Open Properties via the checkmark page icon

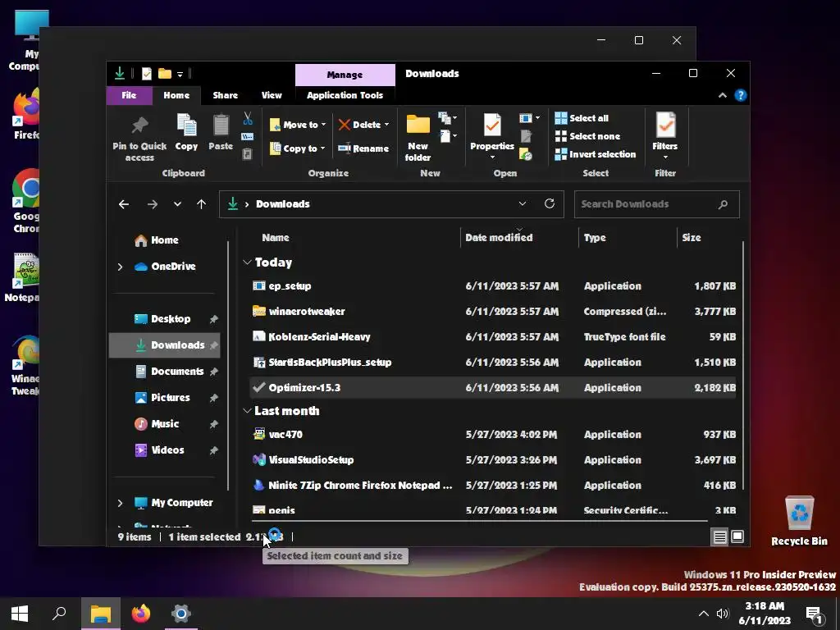pyautogui.click(x=492, y=125)
